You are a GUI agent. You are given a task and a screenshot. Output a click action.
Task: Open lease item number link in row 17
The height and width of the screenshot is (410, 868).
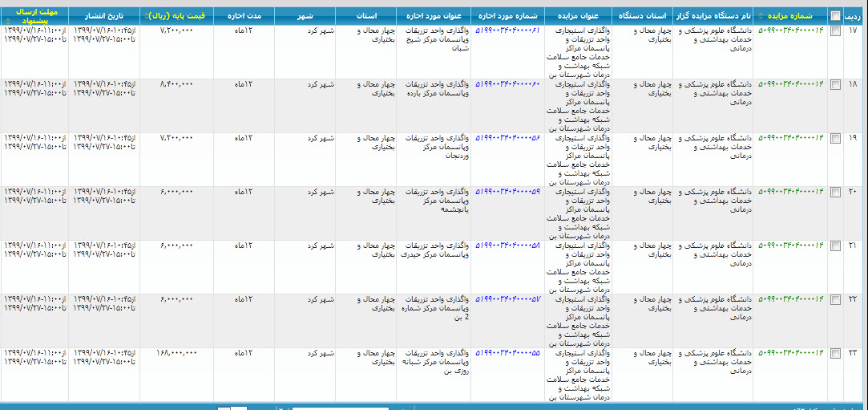coord(507,30)
